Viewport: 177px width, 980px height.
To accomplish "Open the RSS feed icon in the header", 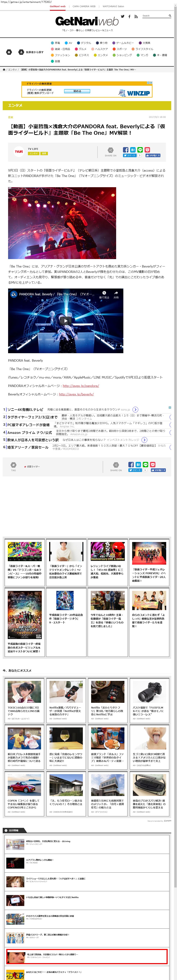I will pyautogui.click(x=136, y=16).
